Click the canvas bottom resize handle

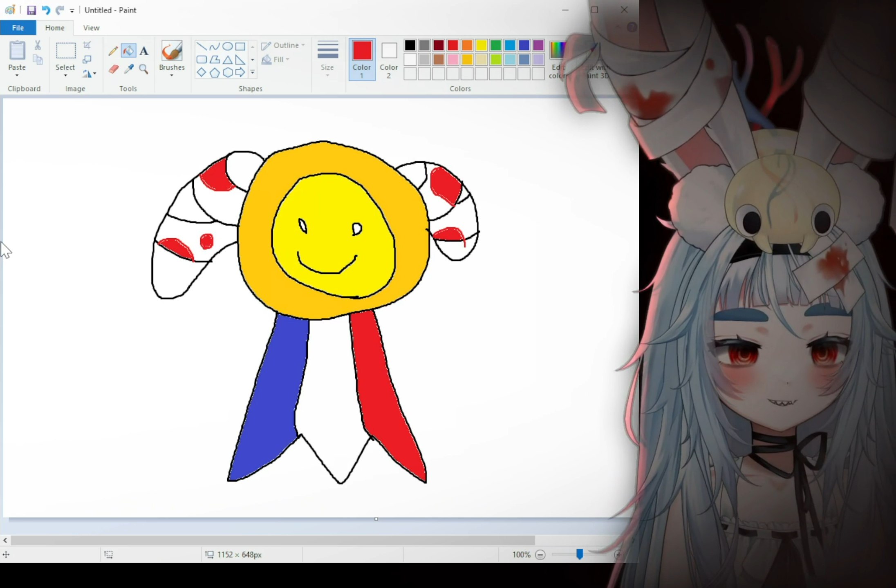pyautogui.click(x=376, y=519)
